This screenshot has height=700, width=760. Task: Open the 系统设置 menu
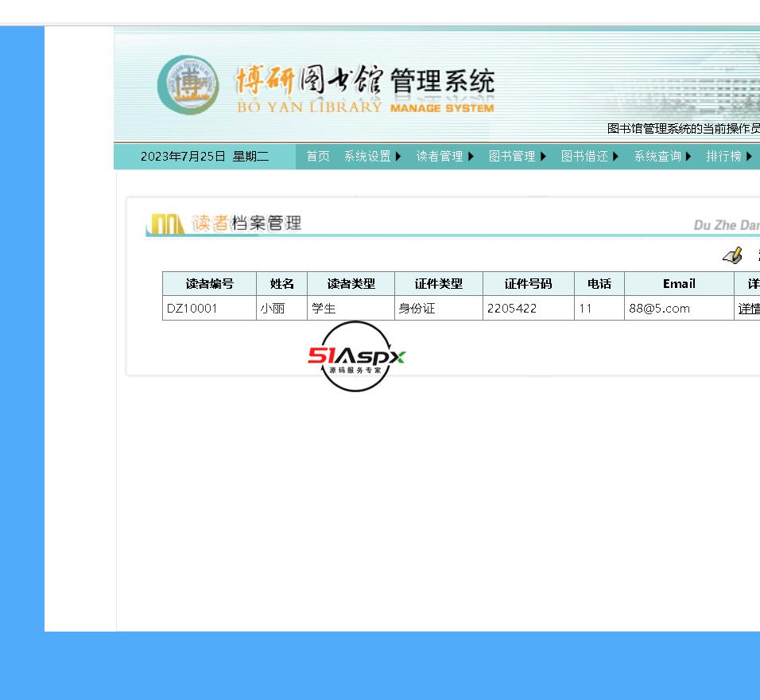(x=367, y=156)
